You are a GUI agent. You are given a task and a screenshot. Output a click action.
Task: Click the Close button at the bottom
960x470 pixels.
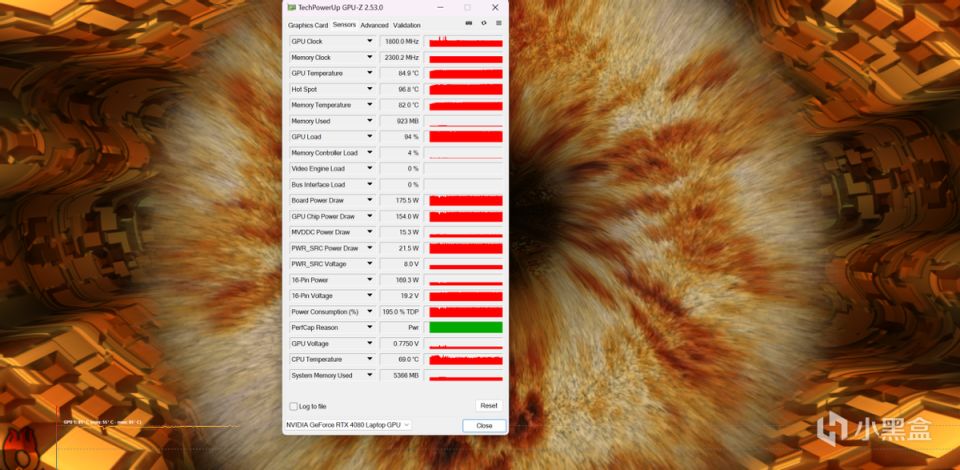coord(484,425)
